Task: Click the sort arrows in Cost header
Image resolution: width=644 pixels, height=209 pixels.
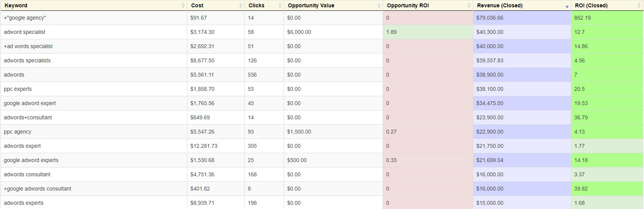Action: [240, 5]
